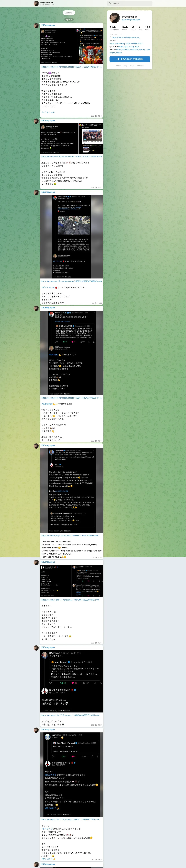Open x.com link ending 1908391409297887665
Screen dimensions: 186x868
coord(72,157)
